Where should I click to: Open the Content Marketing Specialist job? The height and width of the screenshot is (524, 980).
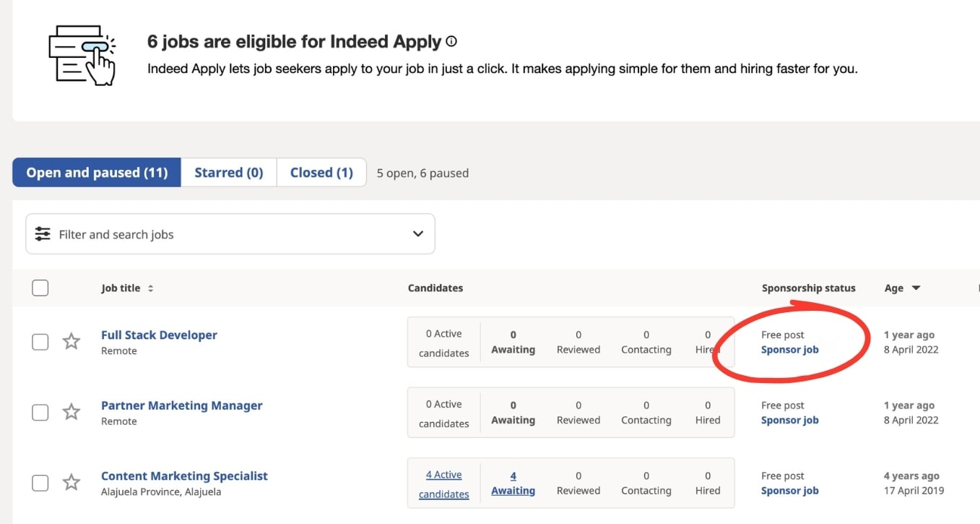184,476
